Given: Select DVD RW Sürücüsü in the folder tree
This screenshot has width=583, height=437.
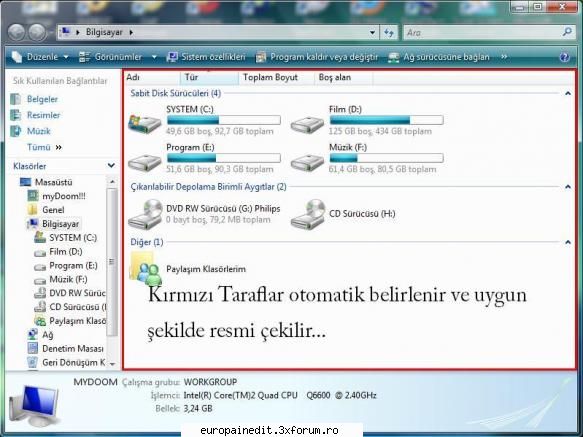Looking at the screenshot, I should click(x=77, y=293).
